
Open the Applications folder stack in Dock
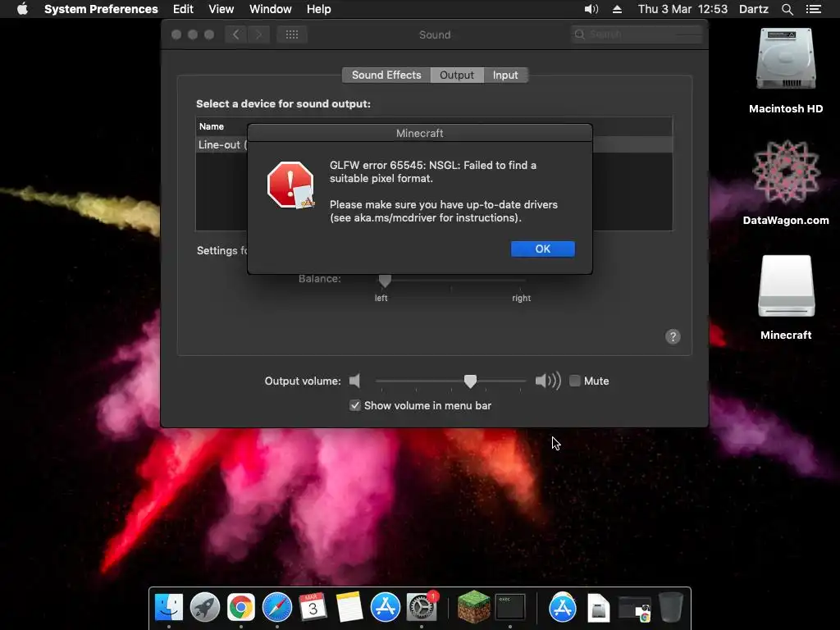[563, 608]
